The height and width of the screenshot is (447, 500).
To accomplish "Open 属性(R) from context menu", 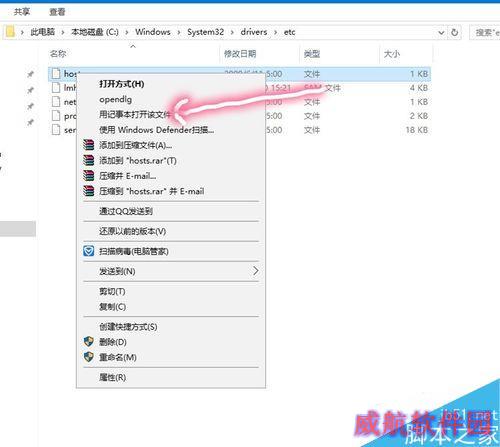I will click(112, 377).
